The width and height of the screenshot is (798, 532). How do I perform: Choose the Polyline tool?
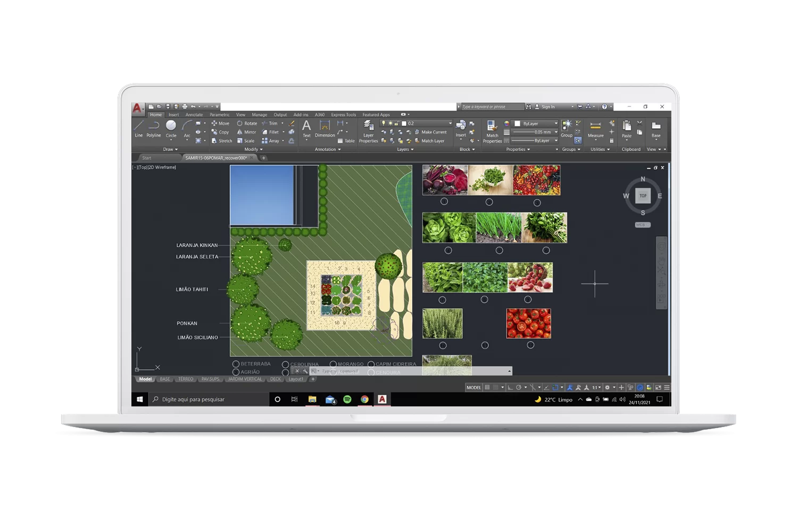[154, 128]
